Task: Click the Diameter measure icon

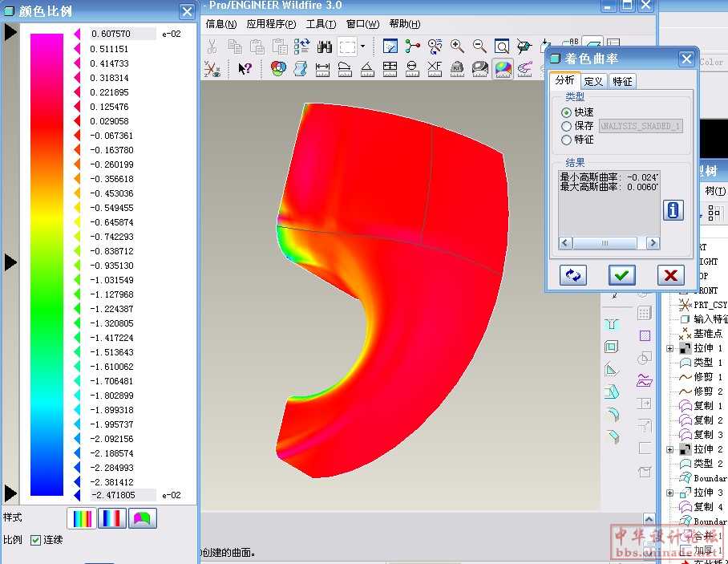Action: 412,69
